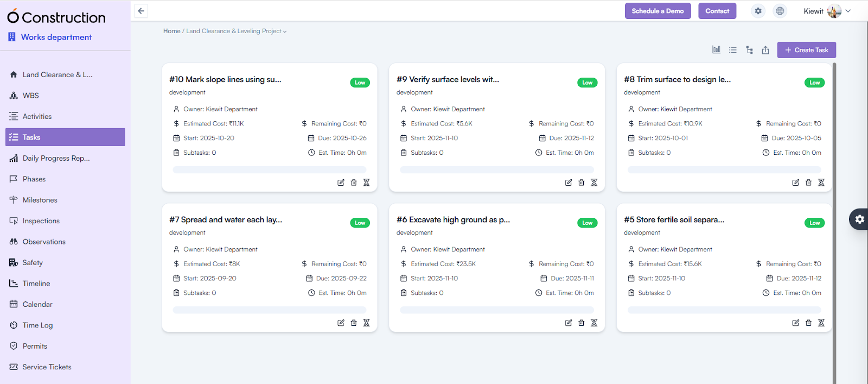Screen dimensions: 868x384
Task: Go back with the arrow button
Action: pyautogui.click(x=141, y=11)
